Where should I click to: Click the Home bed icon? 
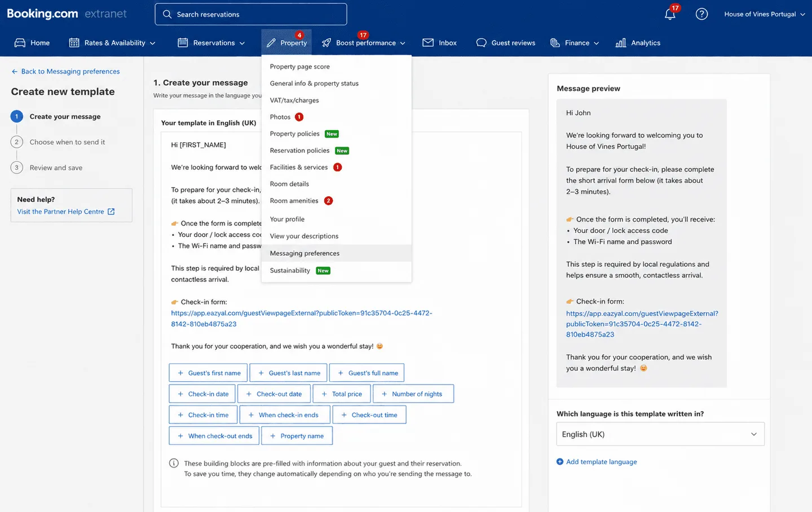[x=20, y=43]
